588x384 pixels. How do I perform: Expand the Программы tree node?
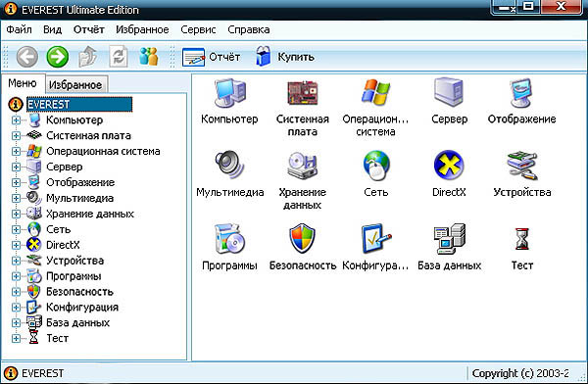tap(16, 276)
